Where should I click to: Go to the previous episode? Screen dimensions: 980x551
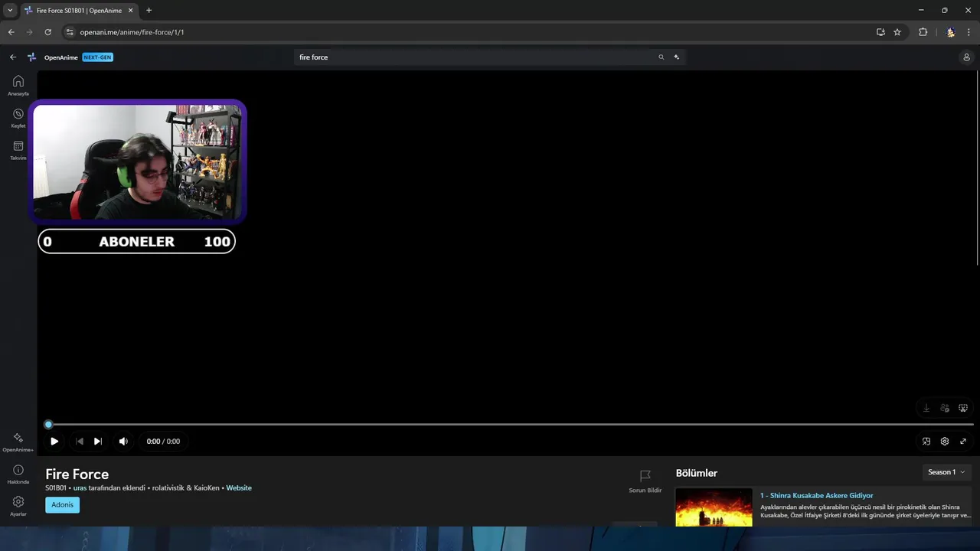(x=79, y=442)
